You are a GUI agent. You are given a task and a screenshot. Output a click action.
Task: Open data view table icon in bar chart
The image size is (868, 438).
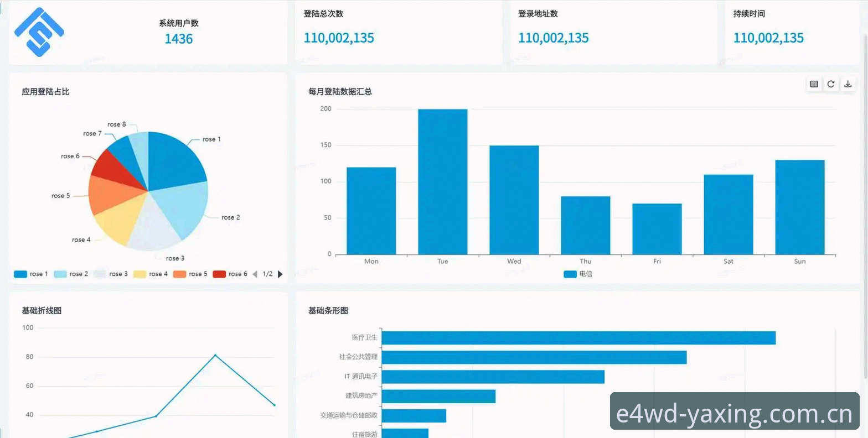click(814, 84)
